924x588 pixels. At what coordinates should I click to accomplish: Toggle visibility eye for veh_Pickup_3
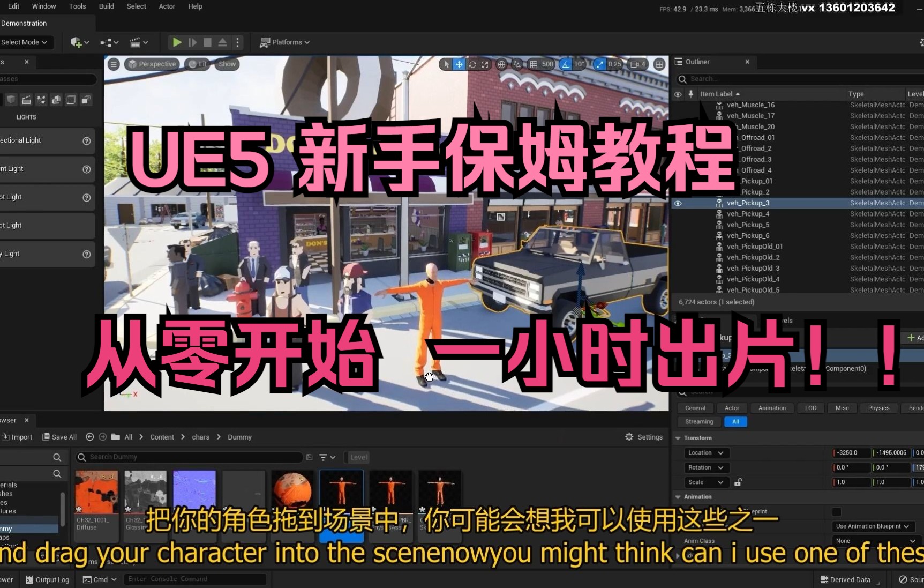pos(678,203)
